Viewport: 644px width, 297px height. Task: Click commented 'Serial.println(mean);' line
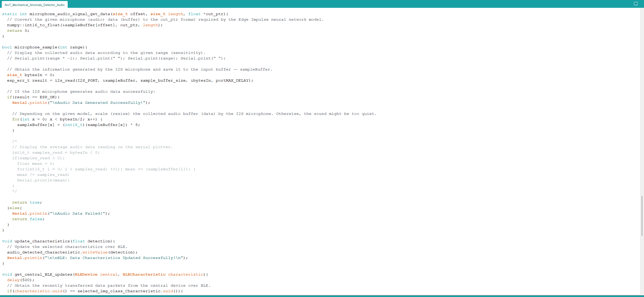tap(43, 180)
